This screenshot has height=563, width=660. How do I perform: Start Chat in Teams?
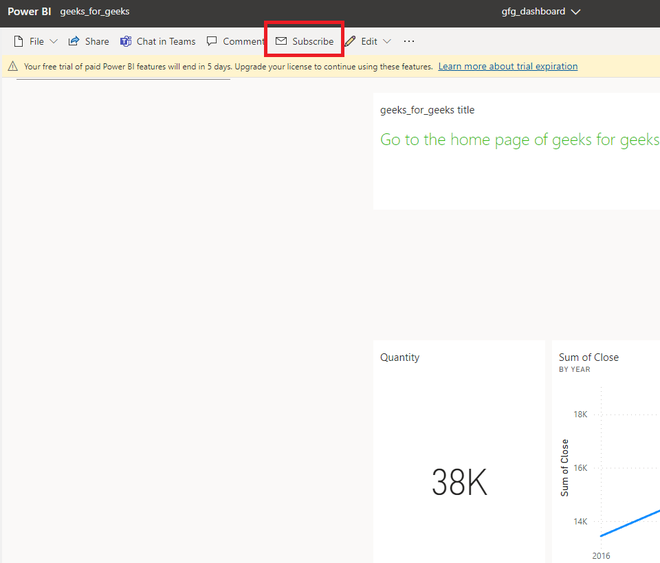click(x=158, y=41)
